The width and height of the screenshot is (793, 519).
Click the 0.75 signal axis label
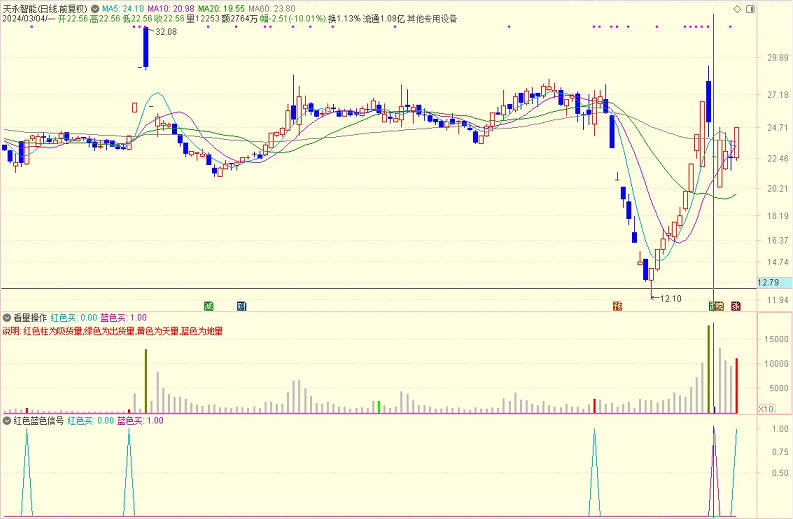780,451
